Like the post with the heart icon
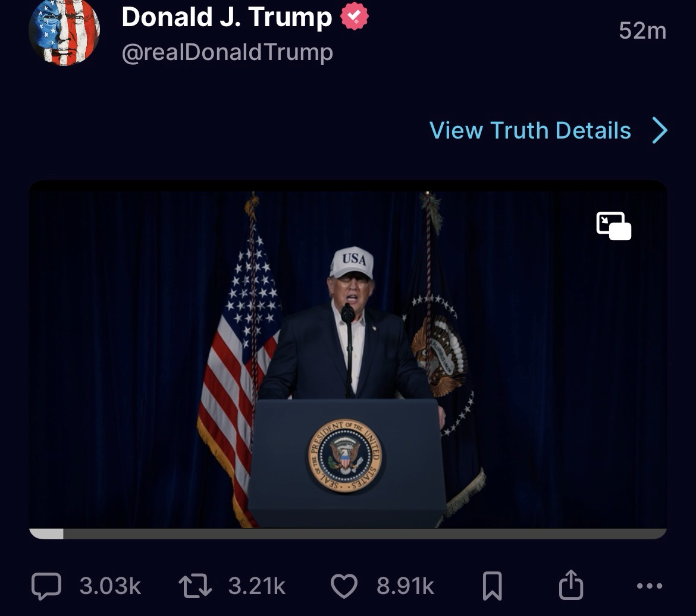 344,586
